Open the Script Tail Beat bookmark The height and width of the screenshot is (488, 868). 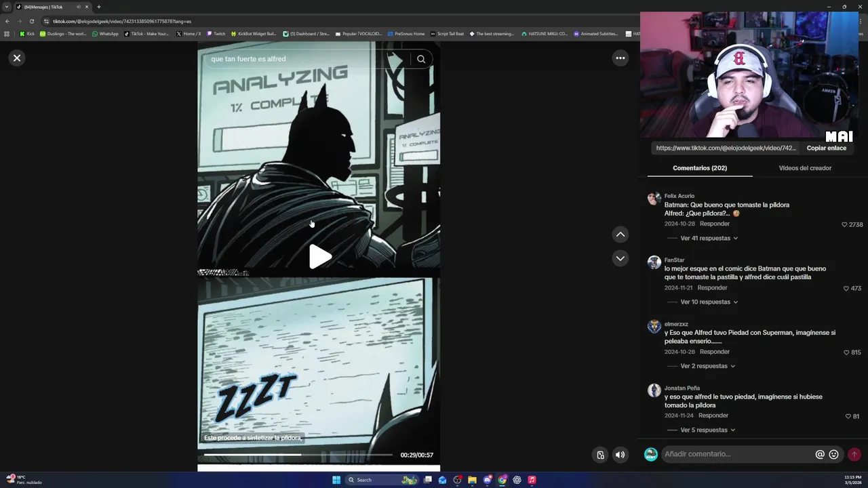point(447,33)
